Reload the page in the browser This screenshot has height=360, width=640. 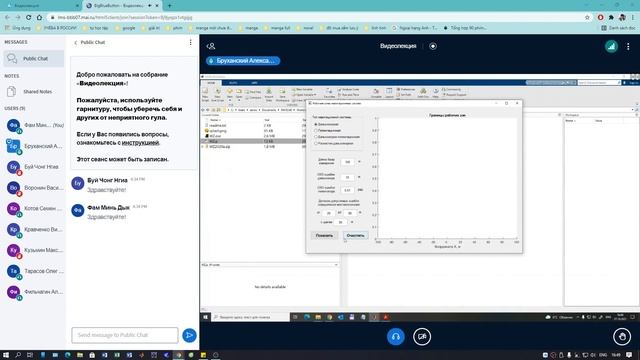pos(29,18)
